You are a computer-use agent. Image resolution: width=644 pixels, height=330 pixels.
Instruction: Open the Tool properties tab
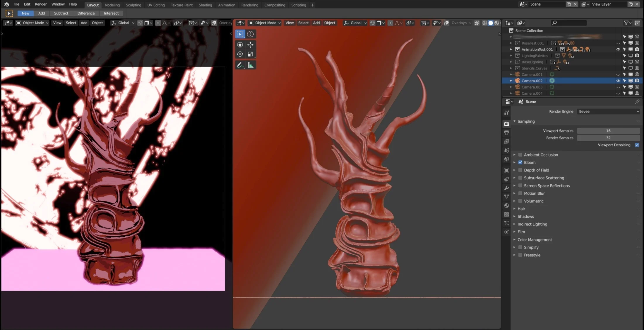(x=506, y=113)
